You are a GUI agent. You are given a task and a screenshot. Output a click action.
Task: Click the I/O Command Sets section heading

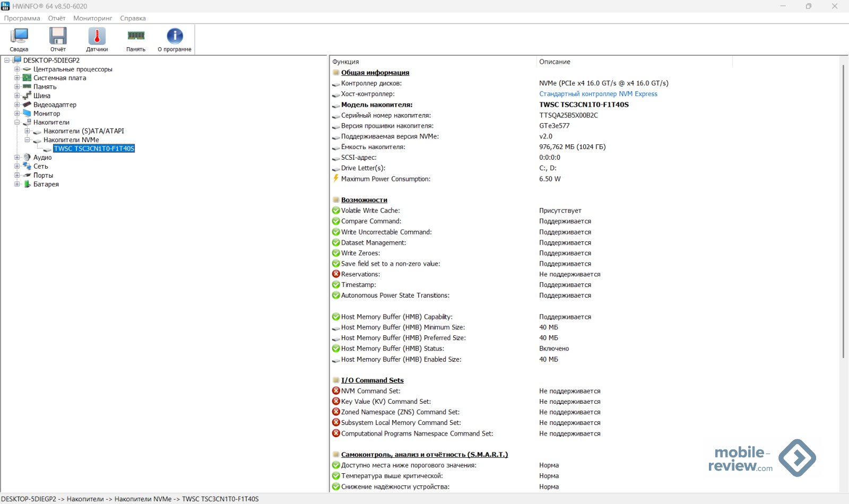(x=372, y=380)
